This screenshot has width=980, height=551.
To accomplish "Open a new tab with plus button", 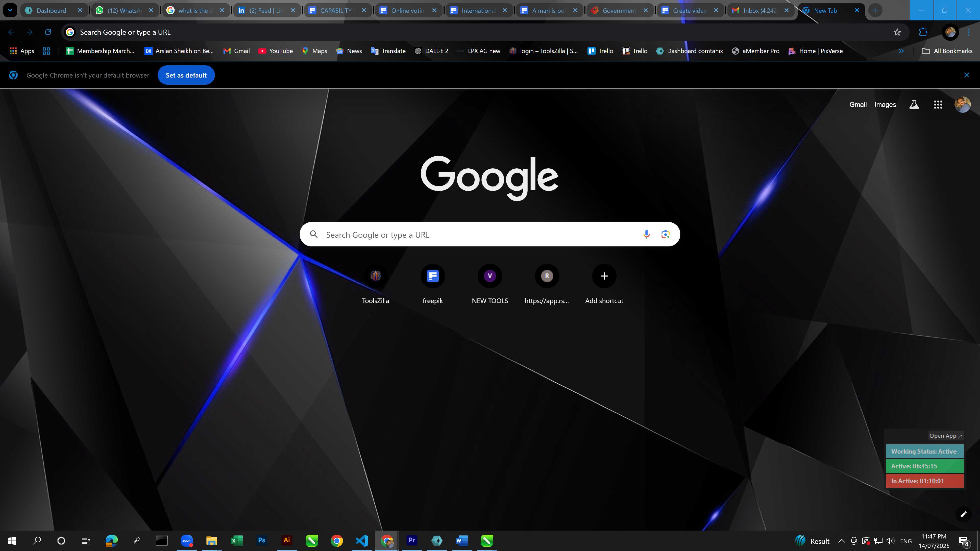I will pos(875,10).
